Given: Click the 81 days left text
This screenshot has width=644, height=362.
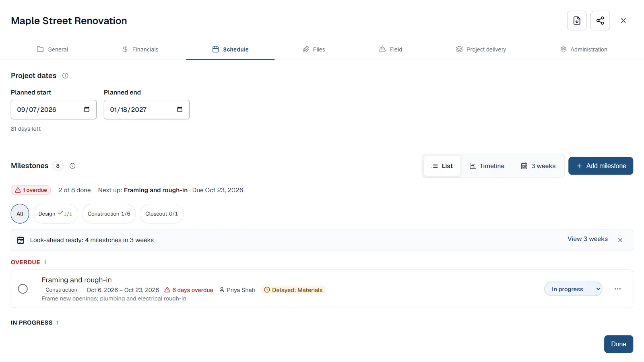Looking at the screenshot, I should pos(26,129).
